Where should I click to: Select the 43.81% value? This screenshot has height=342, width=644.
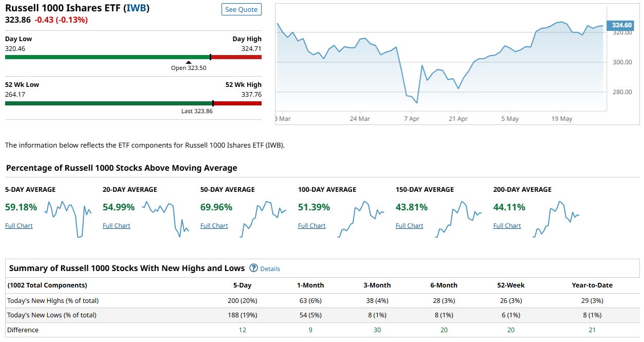(x=412, y=207)
